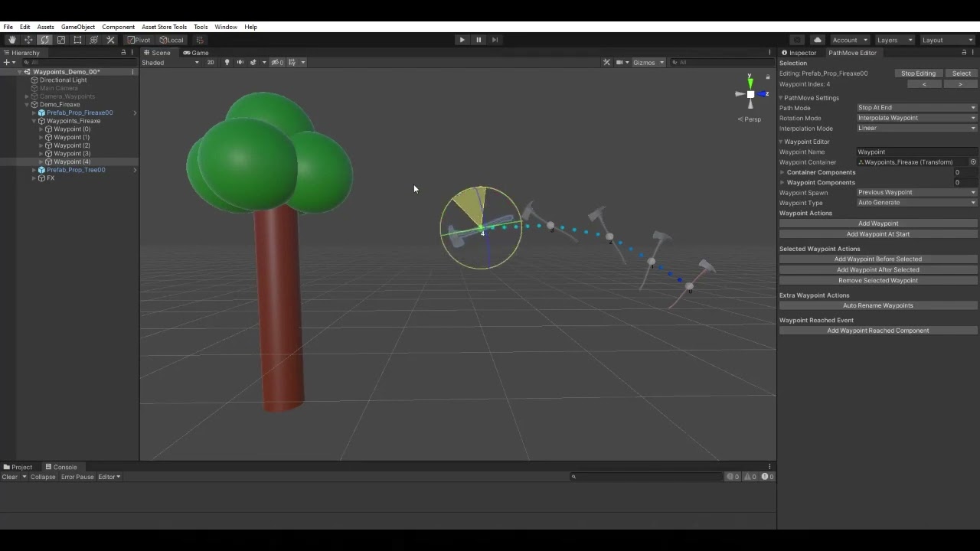The image size is (980, 551).
Task: Select the Hand tool
Action: click(x=12, y=40)
